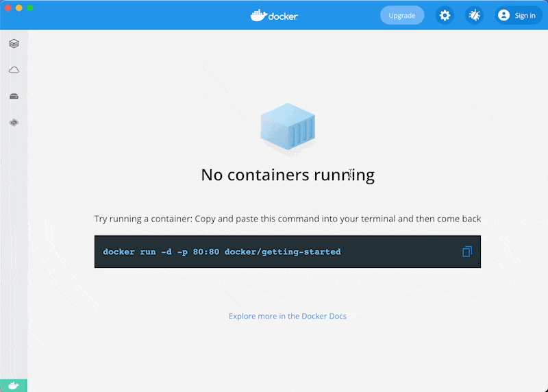Screen dimensions: 548x392
Task: Click the 'Try running a container' instruction text
Action: (x=288, y=219)
